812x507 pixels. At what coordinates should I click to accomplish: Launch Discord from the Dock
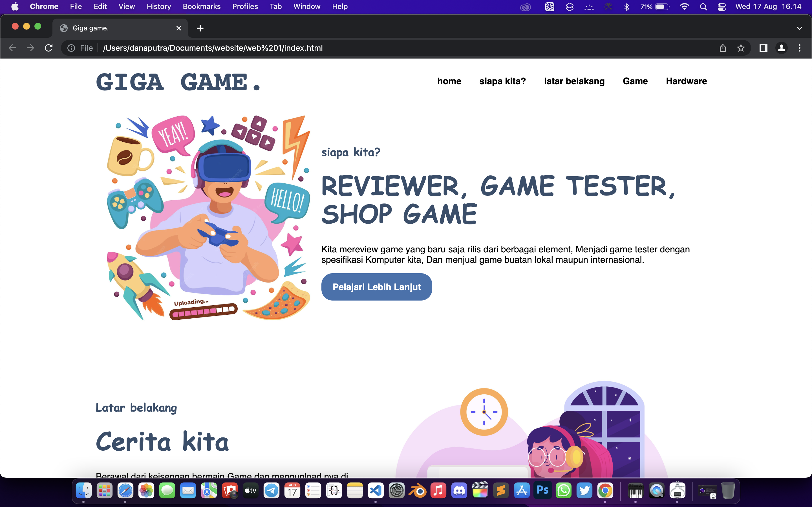[x=460, y=490]
